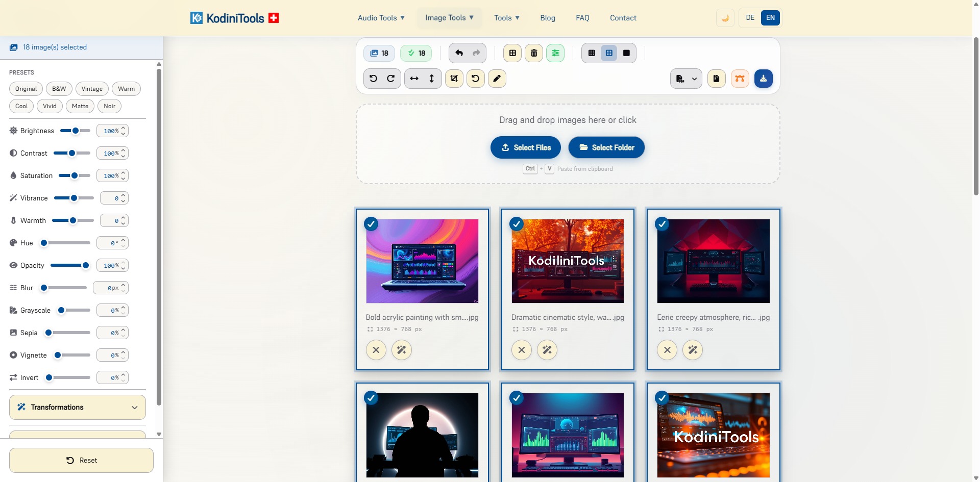This screenshot has height=482, width=980.
Task: Open the crop tool
Action: point(454,79)
